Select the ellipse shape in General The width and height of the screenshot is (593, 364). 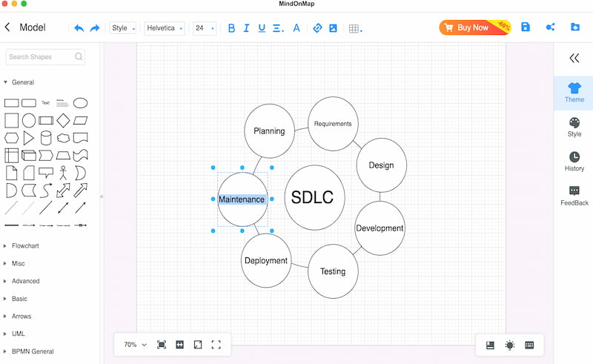click(x=80, y=103)
